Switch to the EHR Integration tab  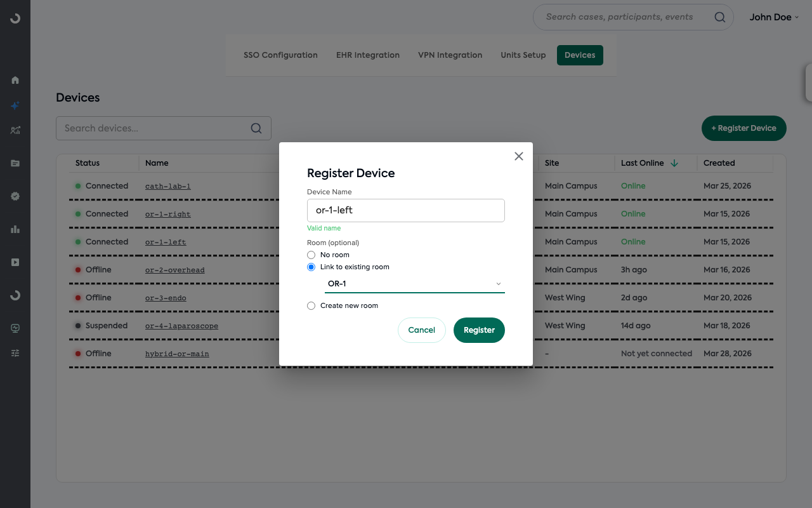(x=367, y=55)
